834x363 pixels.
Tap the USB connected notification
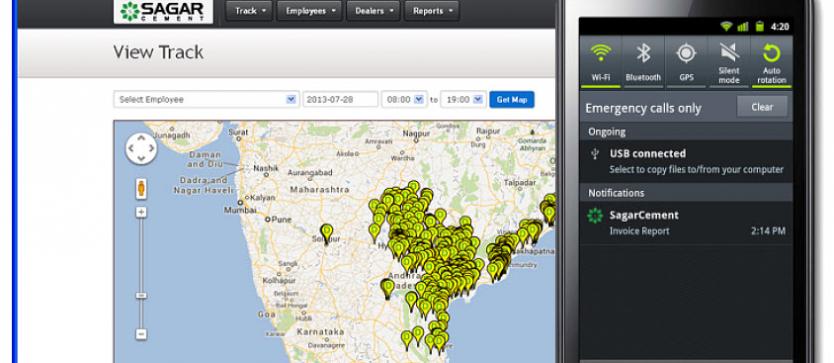[x=686, y=161]
